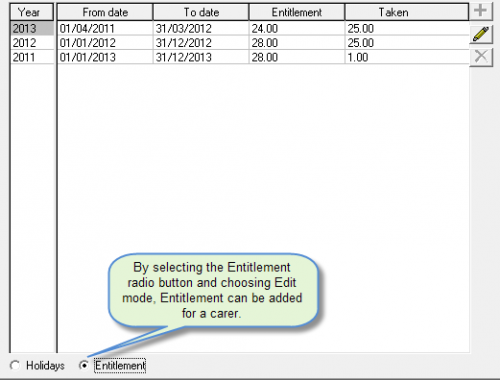Select year 2013 in the list
This screenshot has height=380, width=500.
pos(32,28)
